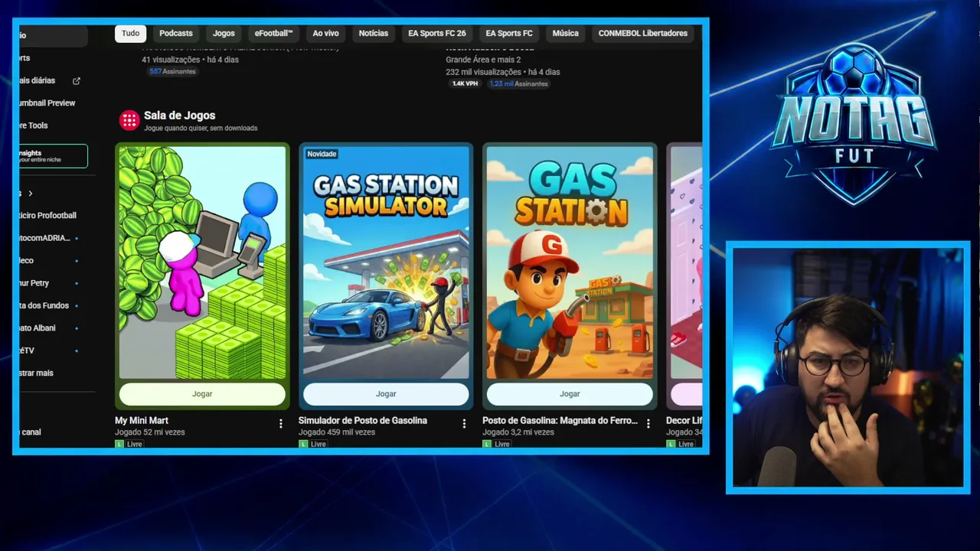980x551 pixels.
Task: Open the Sala de Jogos red icon
Action: [x=129, y=120]
